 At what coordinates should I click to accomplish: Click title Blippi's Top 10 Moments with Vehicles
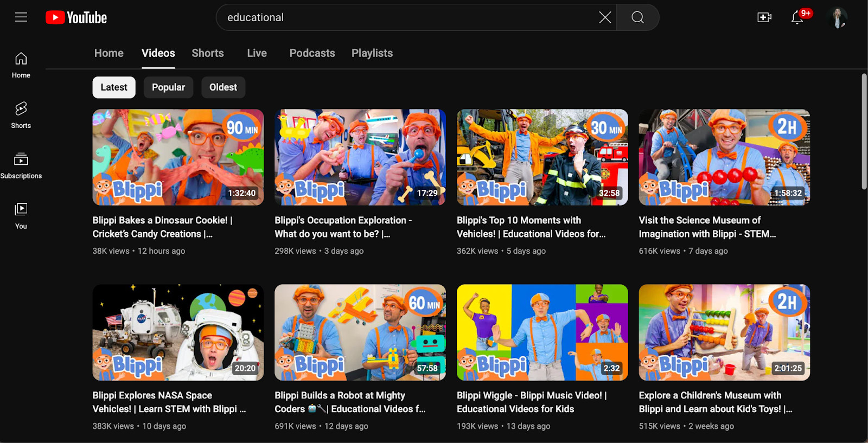tap(531, 227)
